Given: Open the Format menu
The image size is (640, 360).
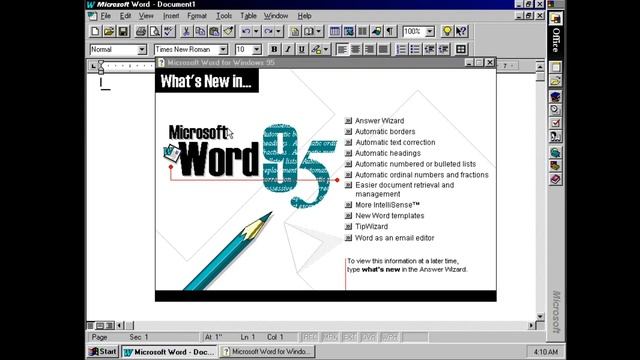Looking at the screenshot, I should pyautogui.click(x=197, y=16).
